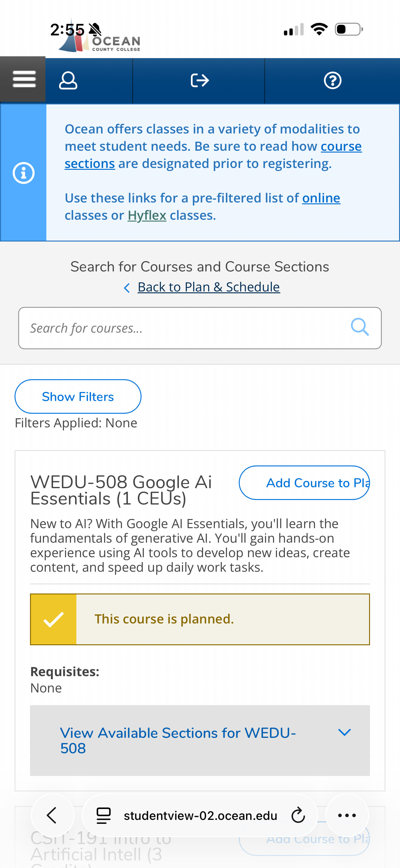400x868 pixels.
Task: Reload the page with refresh icon
Action: pyautogui.click(x=298, y=815)
